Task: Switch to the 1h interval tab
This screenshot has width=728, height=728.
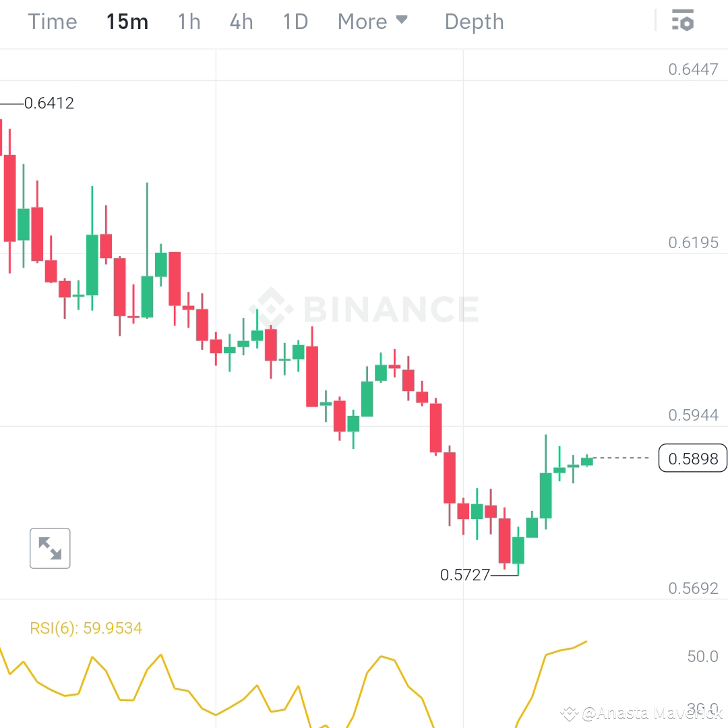Action: pyautogui.click(x=189, y=21)
